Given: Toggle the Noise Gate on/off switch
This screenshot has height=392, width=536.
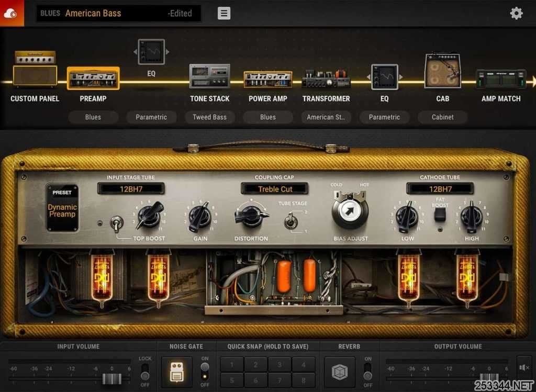Looking at the screenshot, I should coord(205,372).
